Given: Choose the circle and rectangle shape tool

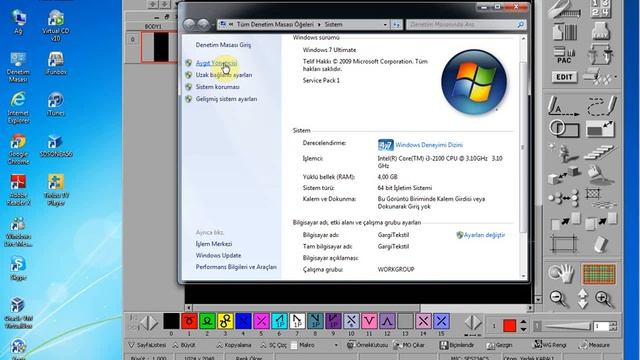Looking at the screenshot, I should (563, 129).
